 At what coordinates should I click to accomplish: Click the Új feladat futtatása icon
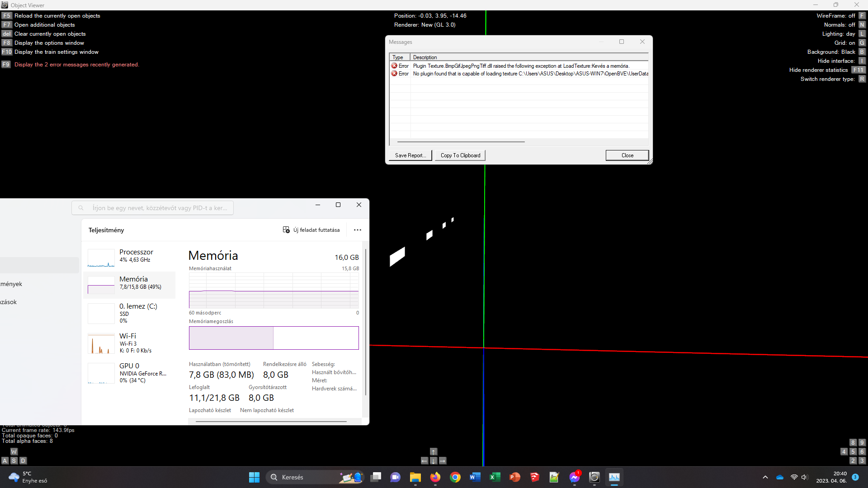(286, 230)
